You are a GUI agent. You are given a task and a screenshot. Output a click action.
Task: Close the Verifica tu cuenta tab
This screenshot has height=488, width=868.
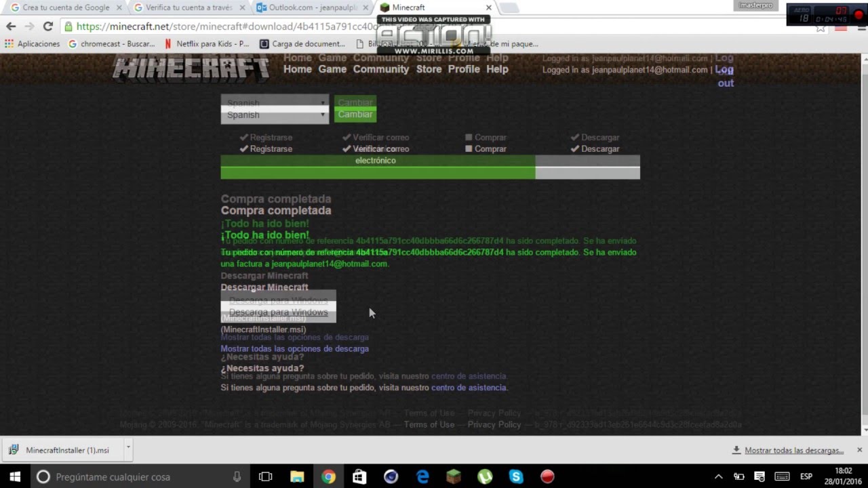click(243, 7)
